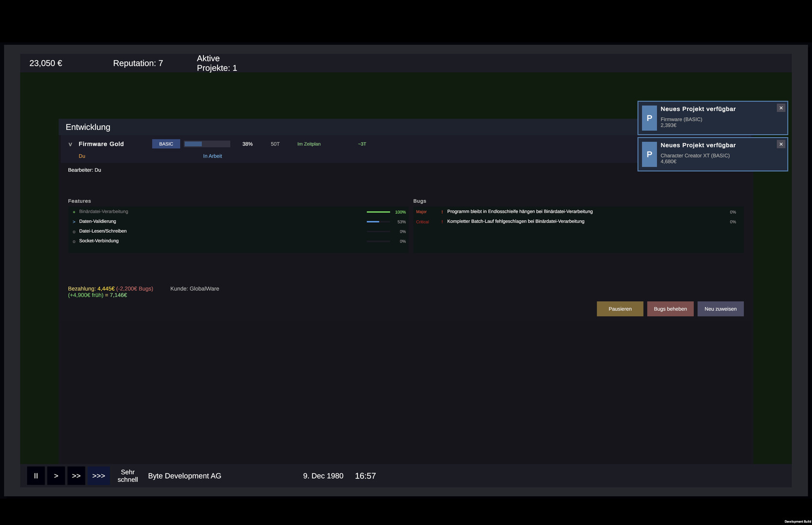Select the Major endless loop bug
The width and height of the screenshot is (812, 525).
pyautogui.click(x=519, y=212)
